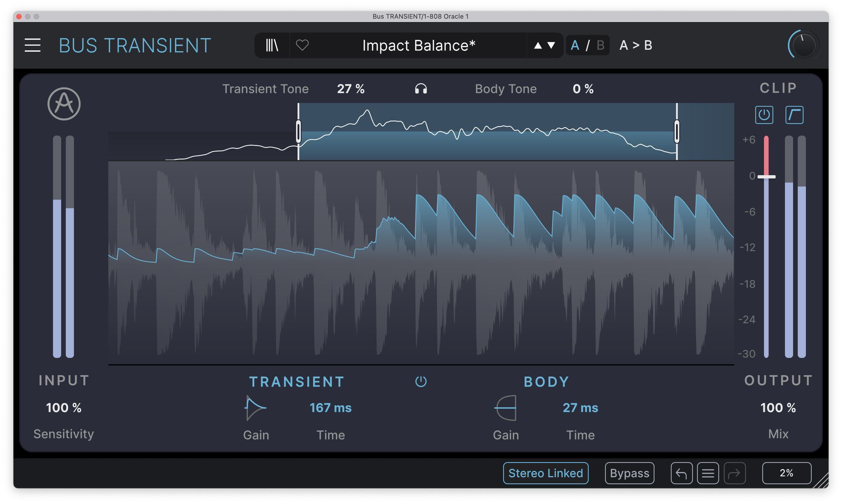The height and width of the screenshot is (504, 842).
Task: Click the headphones listen icon
Action: coord(421,89)
